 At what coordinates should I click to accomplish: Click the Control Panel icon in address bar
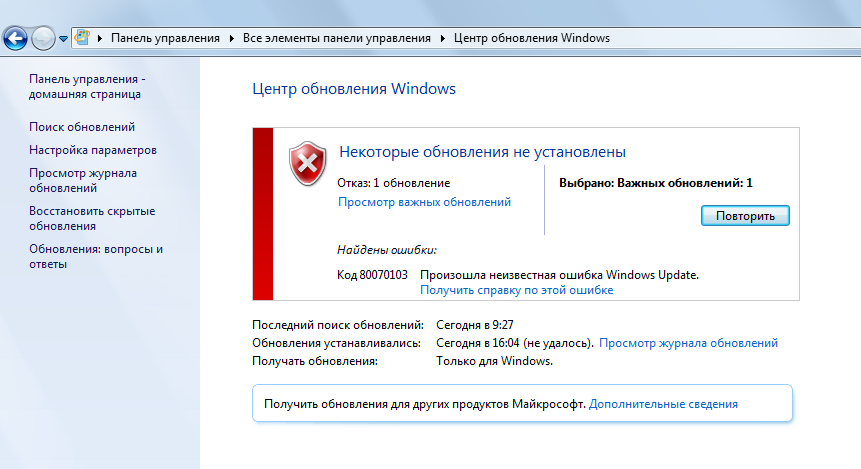tap(82, 38)
